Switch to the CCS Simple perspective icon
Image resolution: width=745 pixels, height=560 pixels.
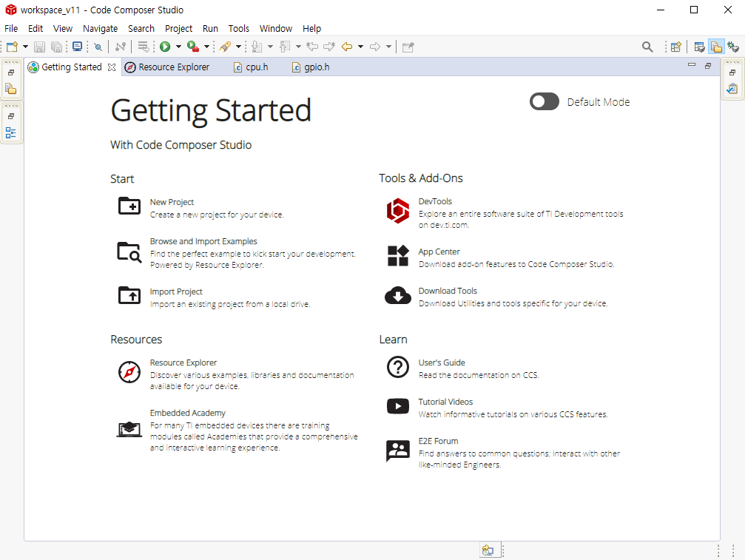699,47
